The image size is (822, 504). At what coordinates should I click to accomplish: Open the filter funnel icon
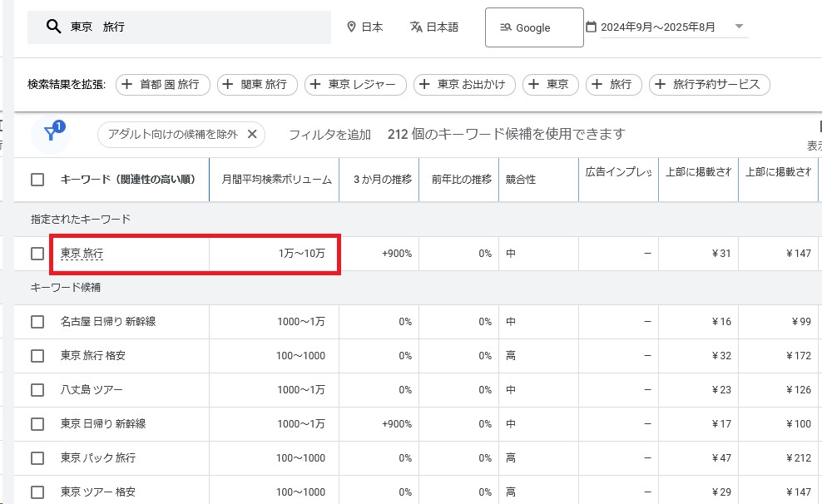pos(50,135)
